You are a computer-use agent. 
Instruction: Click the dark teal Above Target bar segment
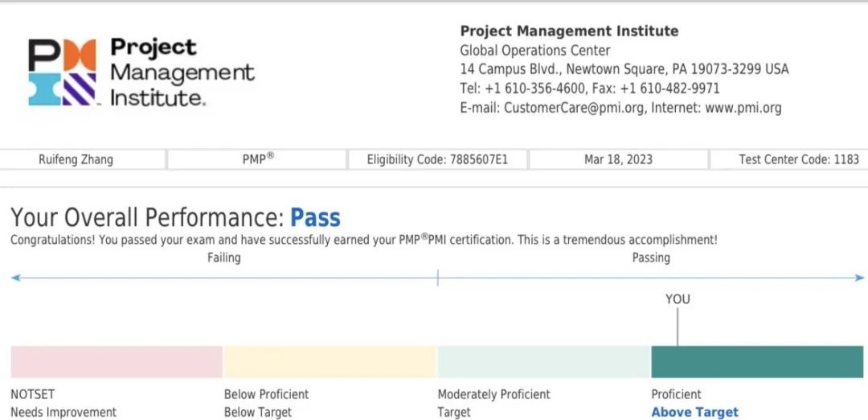tap(757, 362)
